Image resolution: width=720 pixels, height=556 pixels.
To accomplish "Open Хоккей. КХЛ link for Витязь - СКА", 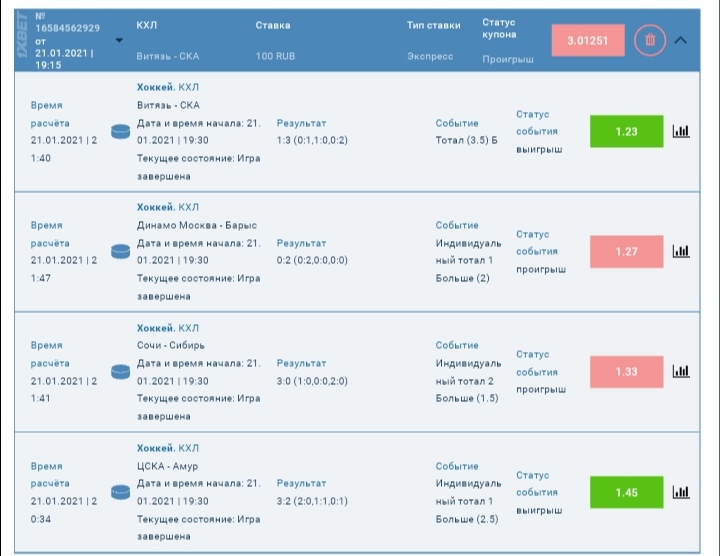I will coord(167,87).
